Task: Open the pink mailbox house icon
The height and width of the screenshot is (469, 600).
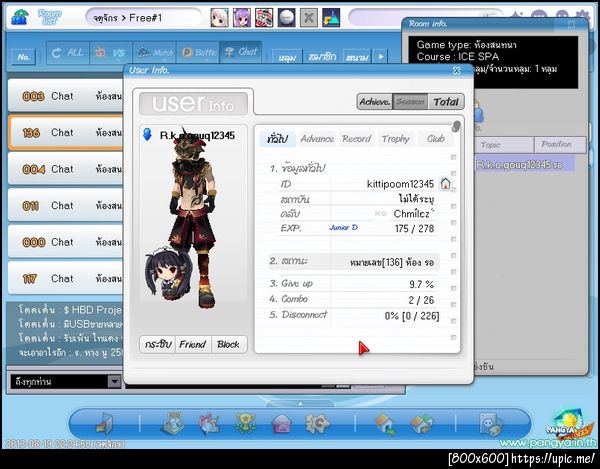Action: (282, 424)
